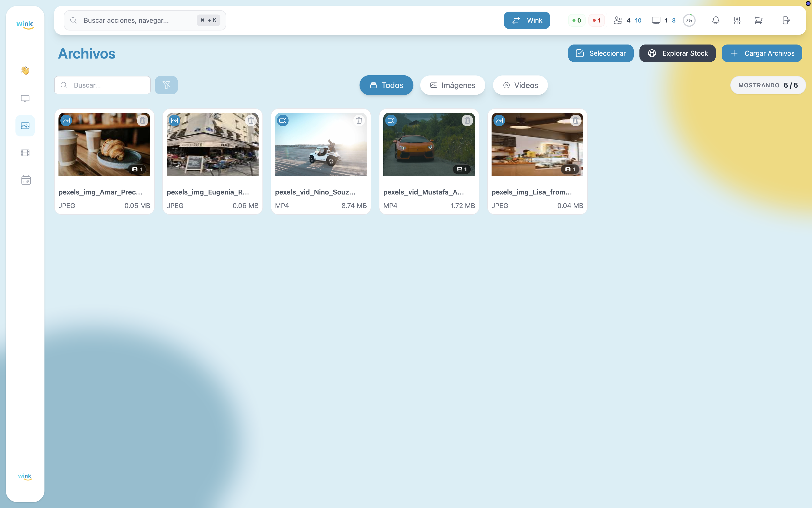Click the MOSTRANDO 5 / 5 counter
812x508 pixels.
point(768,85)
